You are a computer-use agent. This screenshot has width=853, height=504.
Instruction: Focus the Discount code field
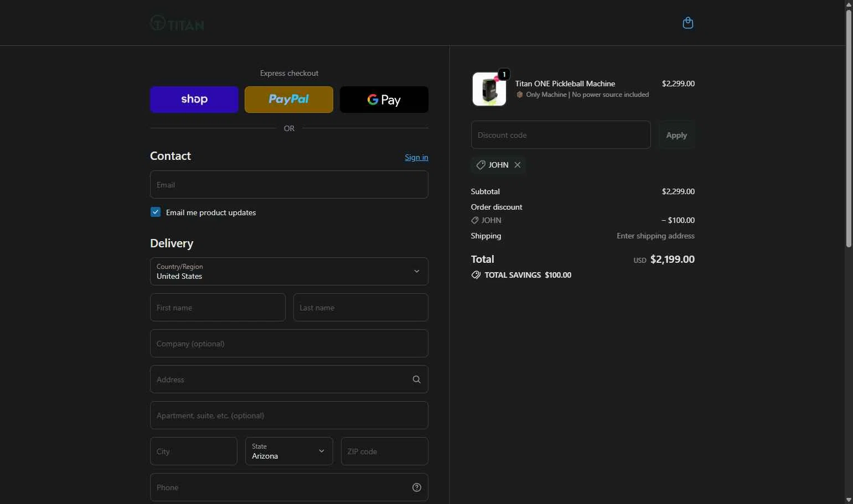pos(561,135)
